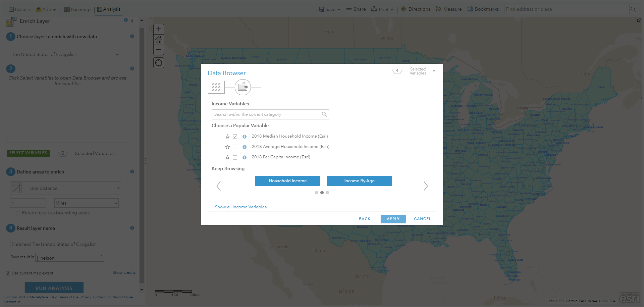644x307 pixels.
Task: Click the BACK button
Action: click(365, 219)
